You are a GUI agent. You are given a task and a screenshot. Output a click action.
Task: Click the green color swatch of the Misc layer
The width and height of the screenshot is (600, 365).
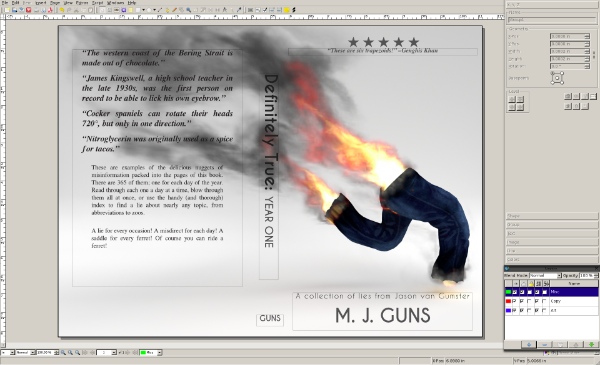click(508, 292)
